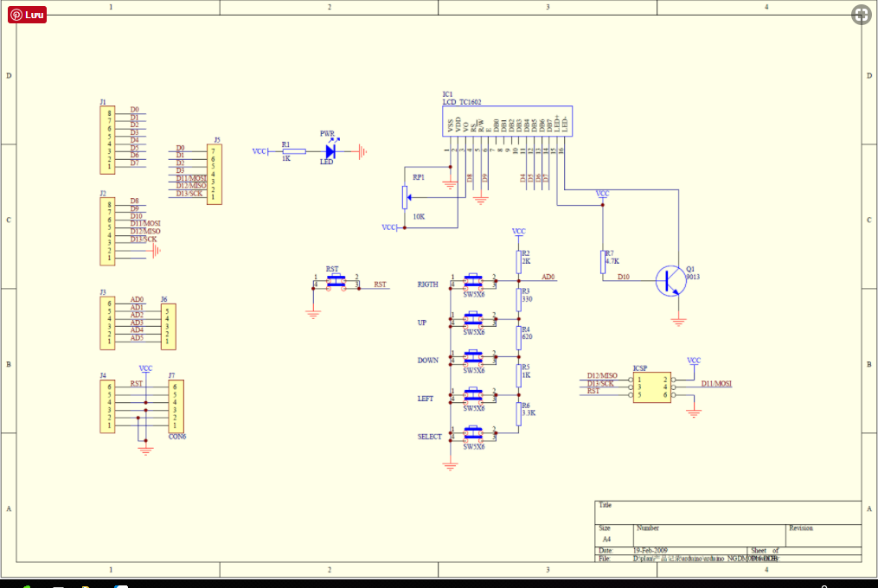The image size is (878, 588).
Task: Select the 'J4' connector designator
Action: click(103, 375)
